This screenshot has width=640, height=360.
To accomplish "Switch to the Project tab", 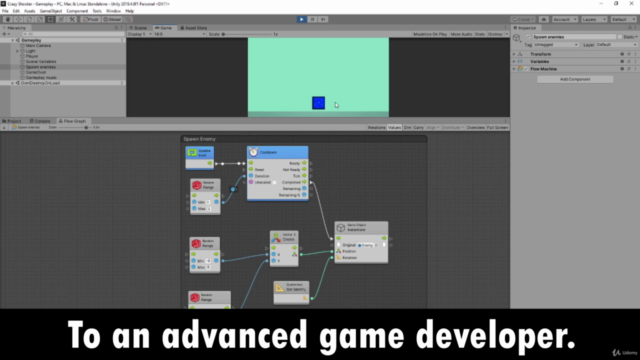I will (x=12, y=121).
